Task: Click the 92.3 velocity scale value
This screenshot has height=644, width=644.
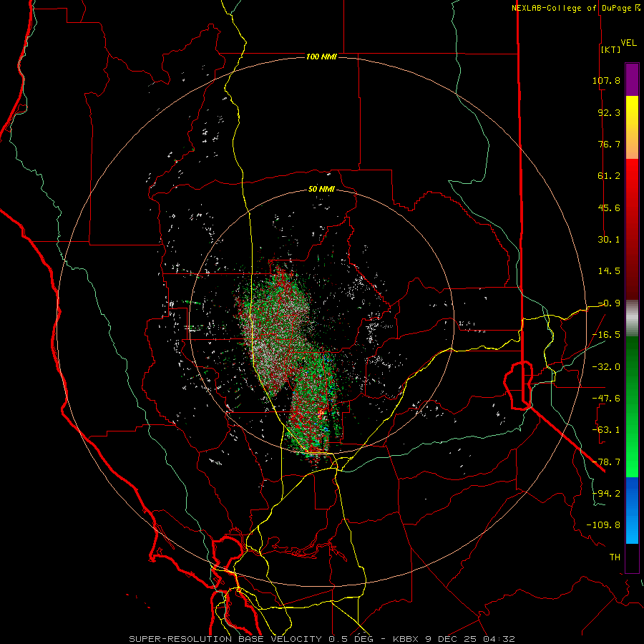Action: tap(609, 112)
